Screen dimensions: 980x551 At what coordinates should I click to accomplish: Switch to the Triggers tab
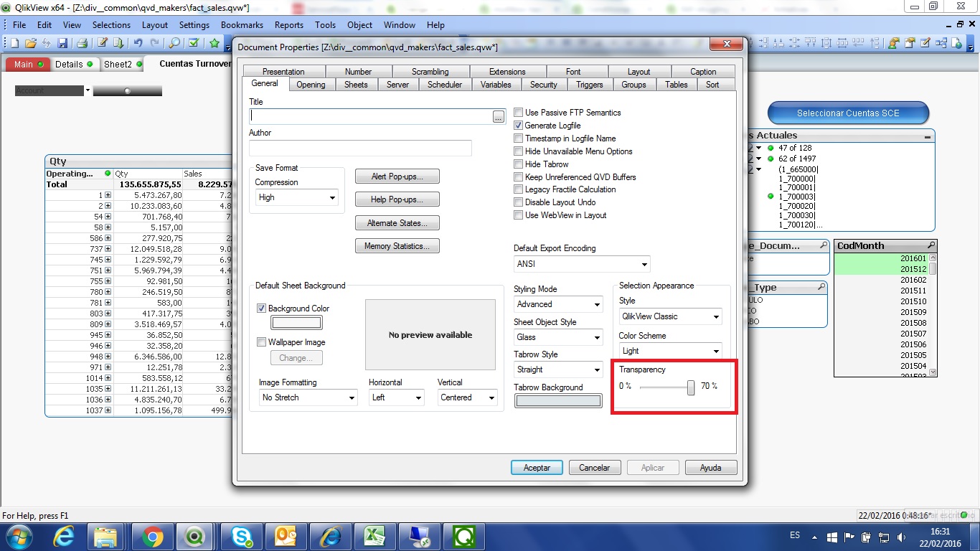pyautogui.click(x=590, y=85)
